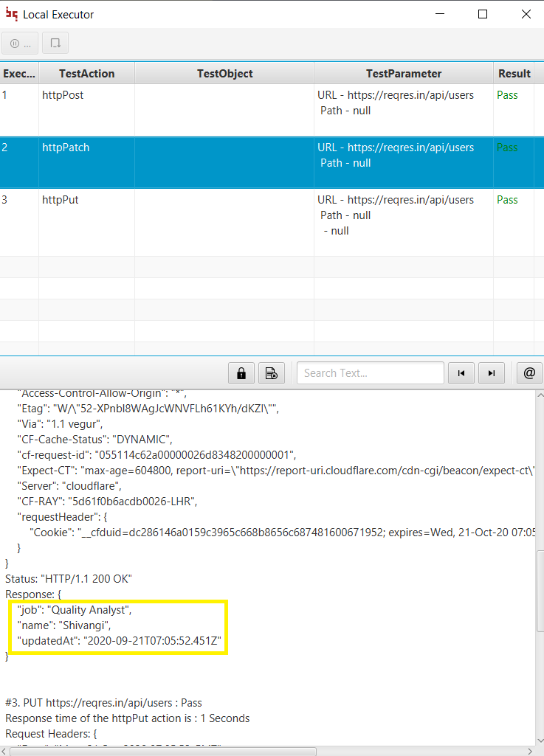Click the "Expect-CT" header line
Viewport: 544px width, 756px height.
pyautogui.click(x=276, y=470)
